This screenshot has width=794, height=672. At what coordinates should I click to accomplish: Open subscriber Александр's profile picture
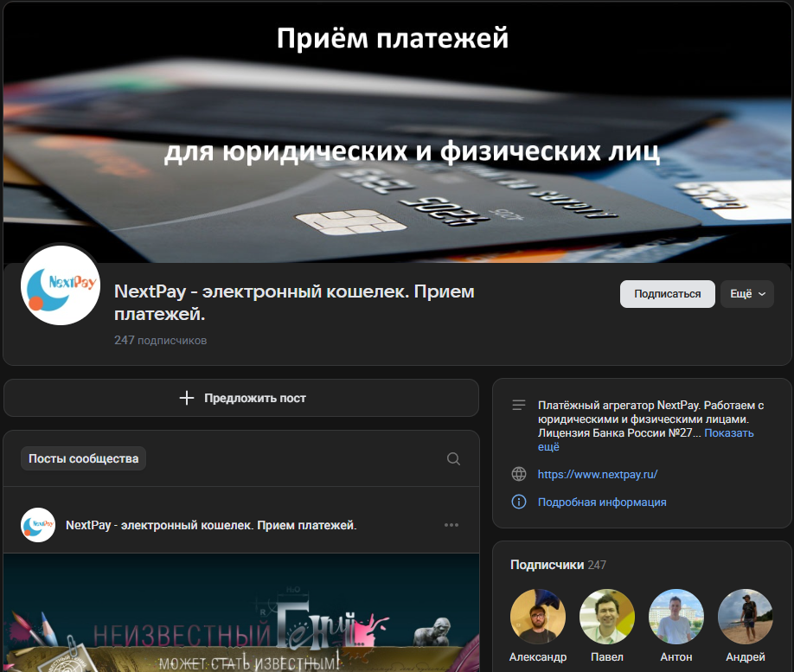pos(538,617)
